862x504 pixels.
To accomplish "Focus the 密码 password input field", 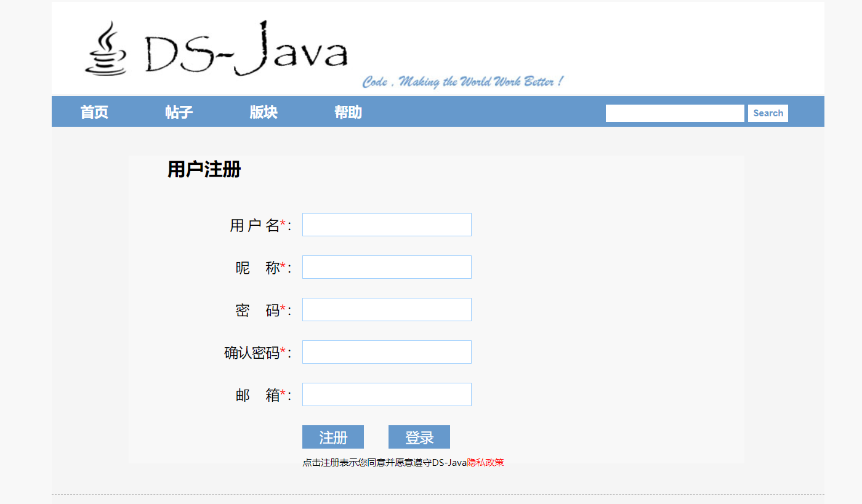I will click(387, 310).
